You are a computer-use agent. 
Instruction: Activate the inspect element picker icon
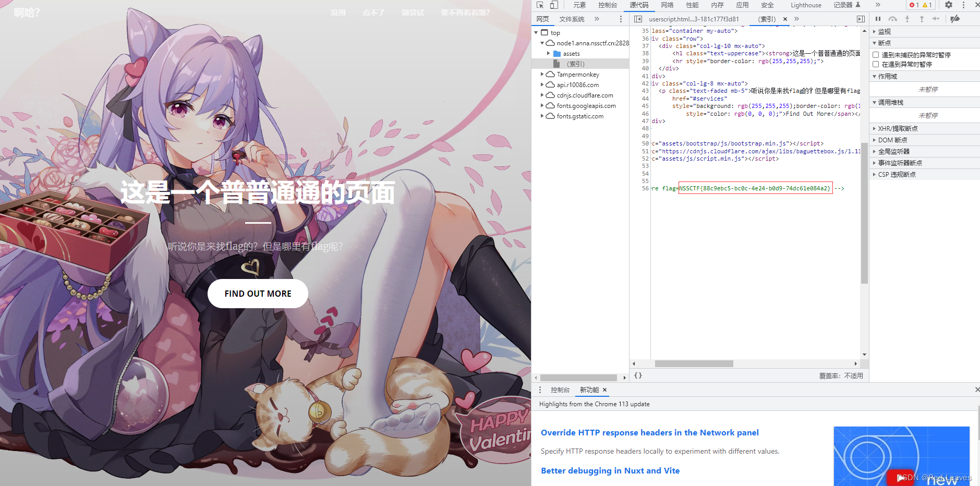click(x=540, y=5)
